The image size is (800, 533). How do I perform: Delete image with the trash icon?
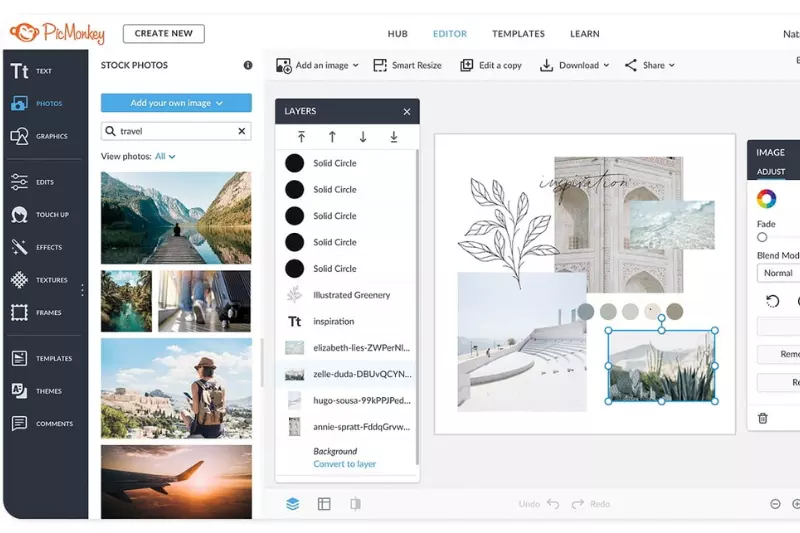click(763, 418)
